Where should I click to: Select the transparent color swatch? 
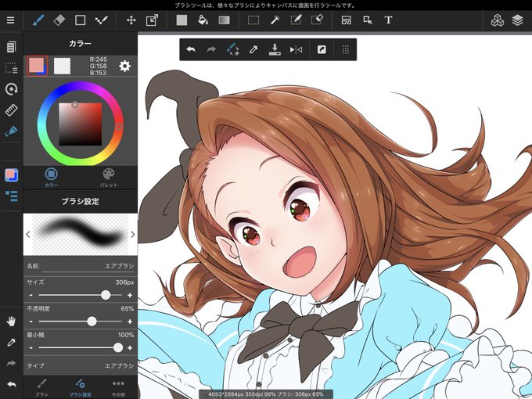click(62, 66)
